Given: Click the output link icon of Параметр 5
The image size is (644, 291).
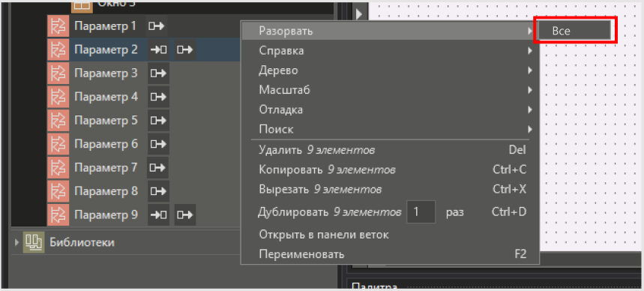Looking at the screenshot, I should click(158, 121).
